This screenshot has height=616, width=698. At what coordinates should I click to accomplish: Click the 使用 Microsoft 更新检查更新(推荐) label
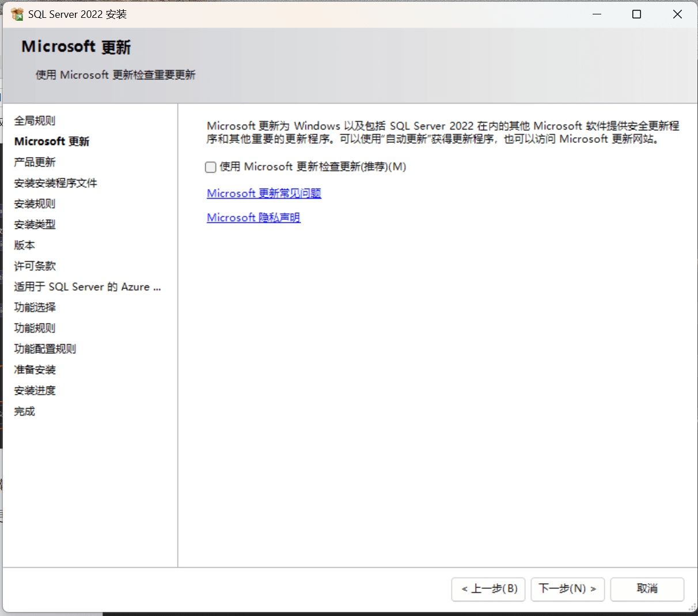pyautogui.click(x=313, y=167)
